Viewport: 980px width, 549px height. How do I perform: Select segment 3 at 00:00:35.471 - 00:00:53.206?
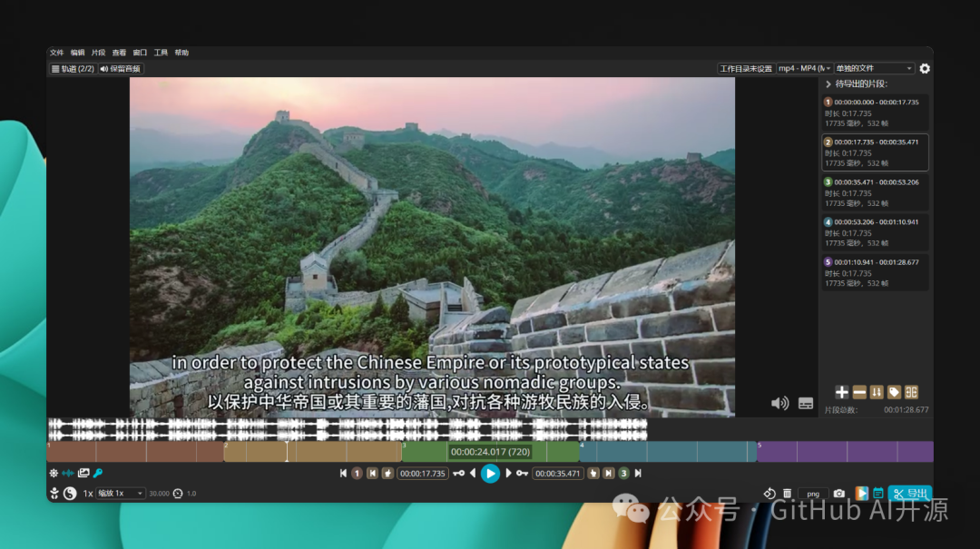(x=875, y=192)
